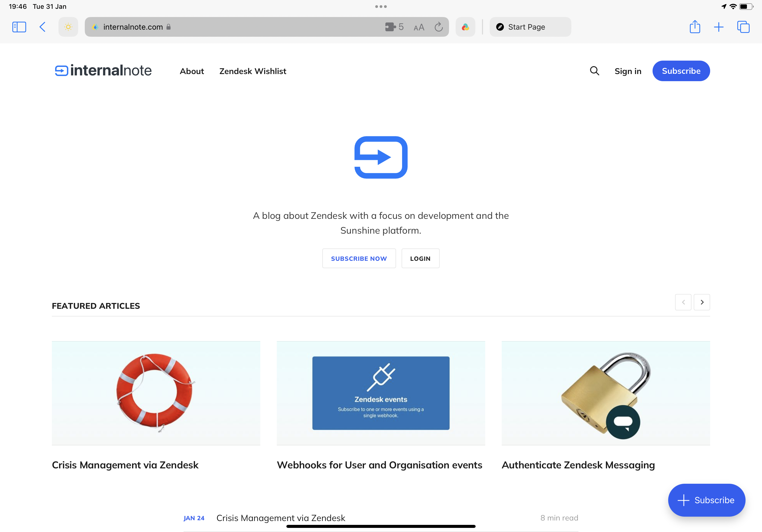Show next featured articles

click(x=702, y=302)
